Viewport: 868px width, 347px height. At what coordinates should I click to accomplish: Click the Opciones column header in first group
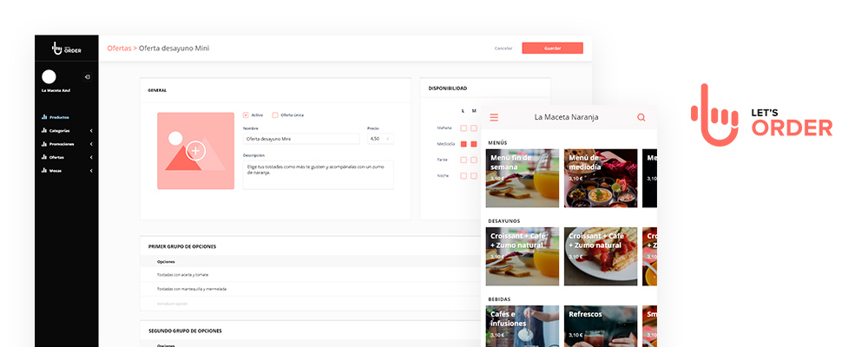click(166, 261)
